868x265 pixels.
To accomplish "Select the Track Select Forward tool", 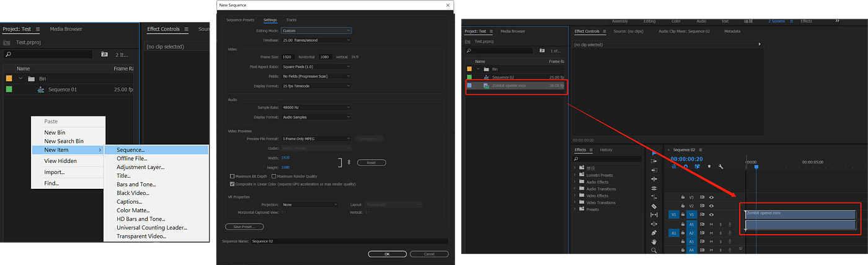I will pos(654,161).
